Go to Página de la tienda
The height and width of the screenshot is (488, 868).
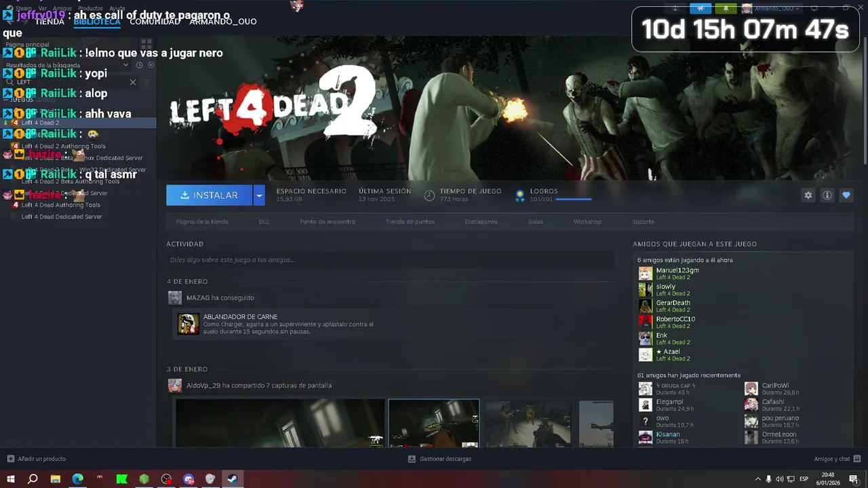(x=202, y=222)
